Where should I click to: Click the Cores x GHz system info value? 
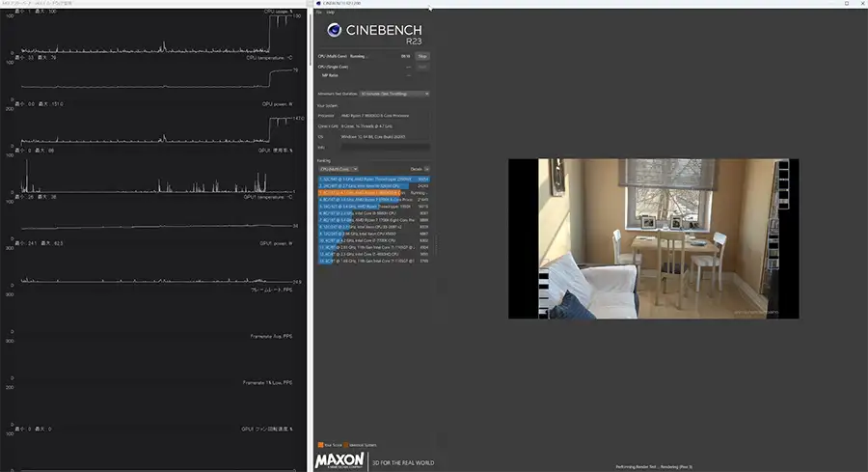coord(385,126)
